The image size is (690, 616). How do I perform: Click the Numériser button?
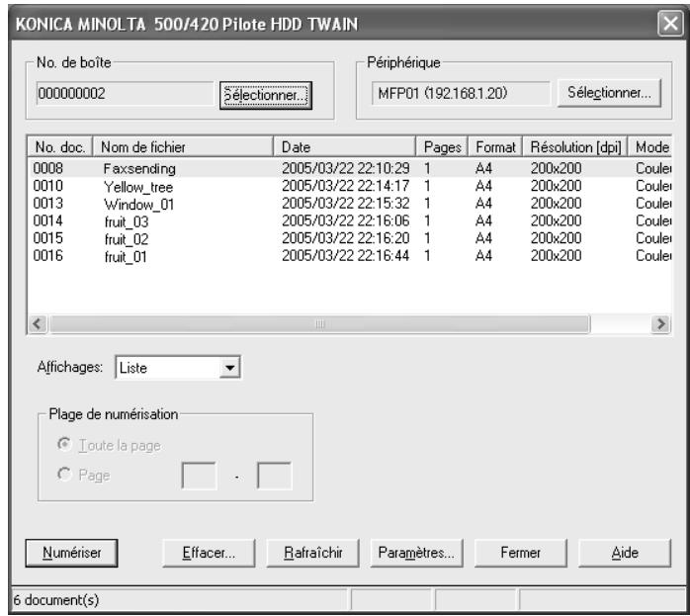click(x=72, y=553)
